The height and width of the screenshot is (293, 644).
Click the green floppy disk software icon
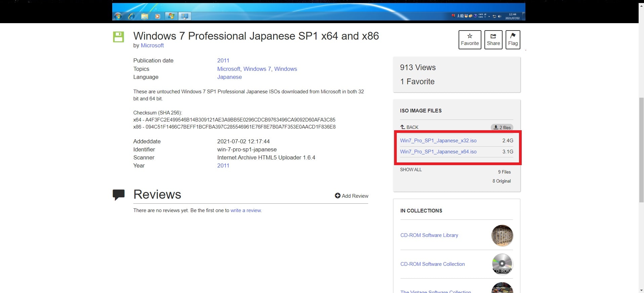point(118,37)
